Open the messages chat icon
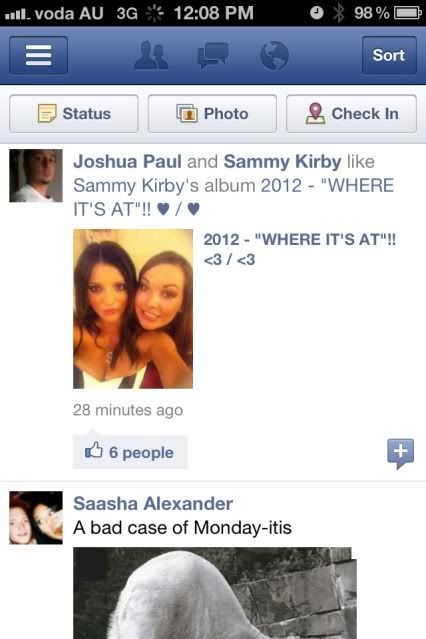 pyautogui.click(x=212, y=55)
